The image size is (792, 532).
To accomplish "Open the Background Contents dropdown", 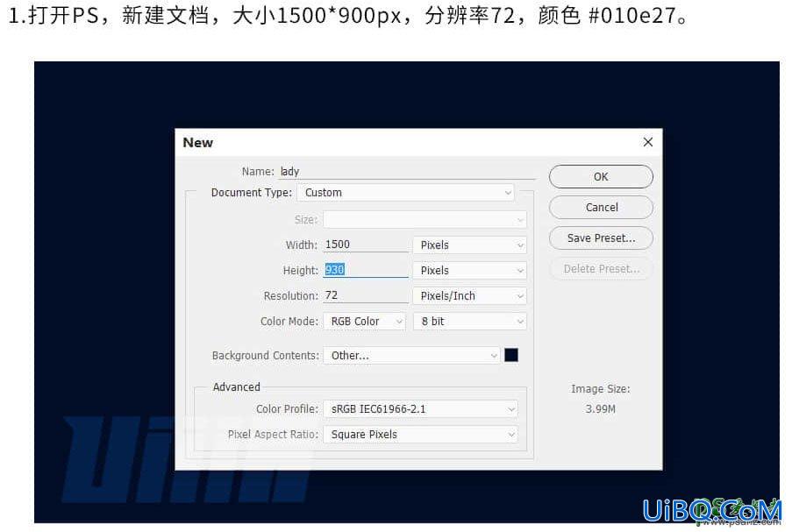I will tap(411, 355).
